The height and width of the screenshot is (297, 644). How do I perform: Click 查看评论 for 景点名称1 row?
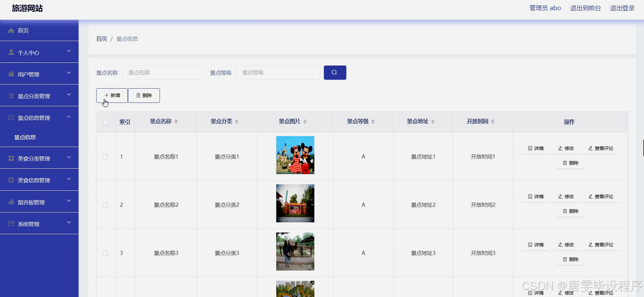pos(601,148)
